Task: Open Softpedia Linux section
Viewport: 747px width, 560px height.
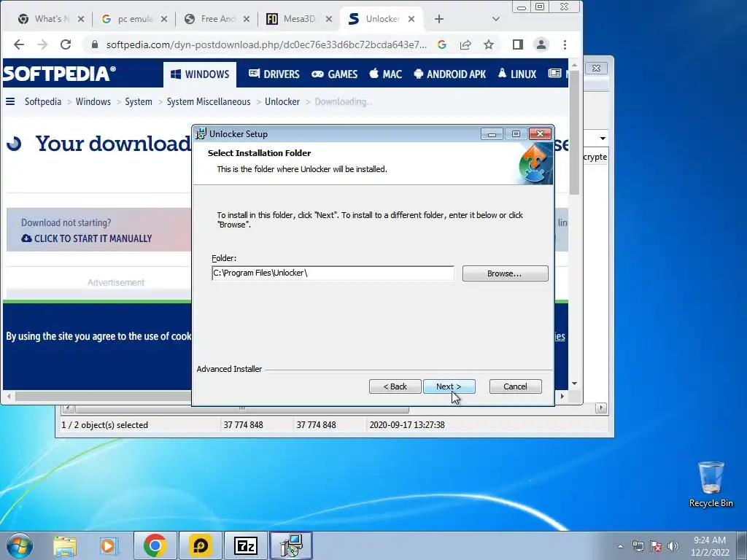Action: [517, 74]
